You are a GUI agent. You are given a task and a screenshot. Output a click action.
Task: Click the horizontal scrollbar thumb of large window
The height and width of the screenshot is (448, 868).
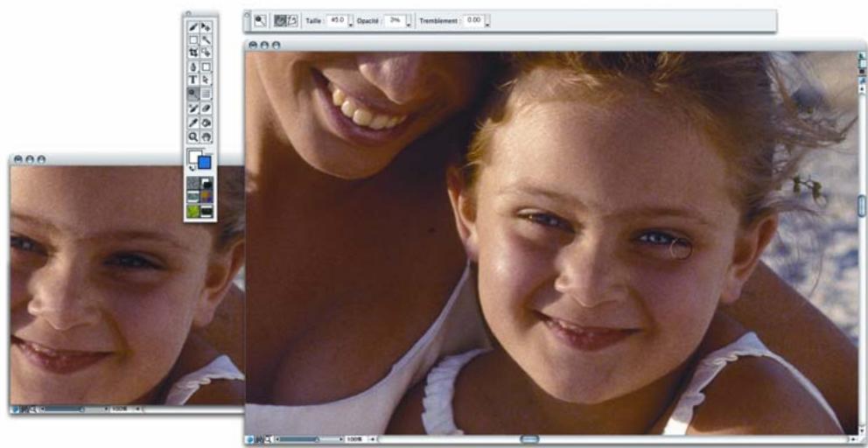[x=529, y=438]
